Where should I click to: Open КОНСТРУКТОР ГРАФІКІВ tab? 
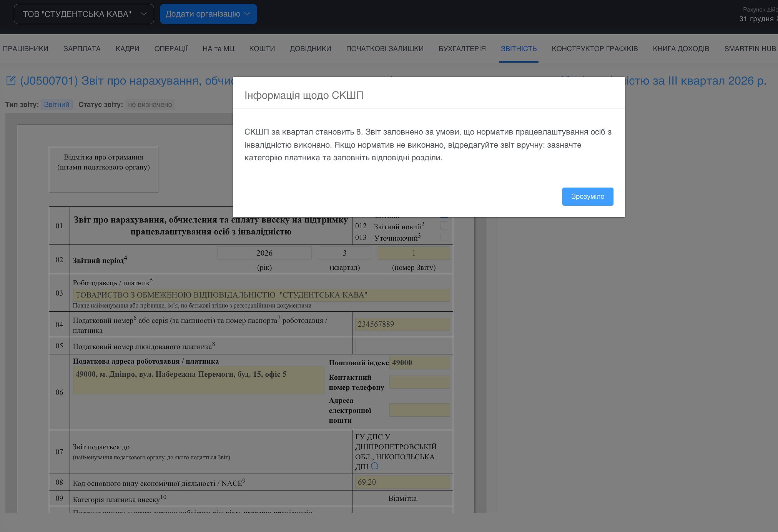click(x=595, y=49)
